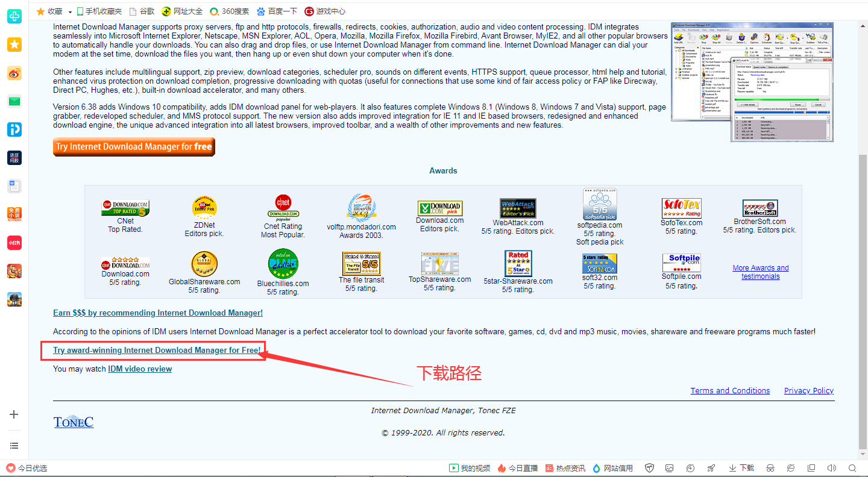This screenshot has width=868, height=477.
Task: Open More Awards and testimonials link
Action: (x=761, y=272)
